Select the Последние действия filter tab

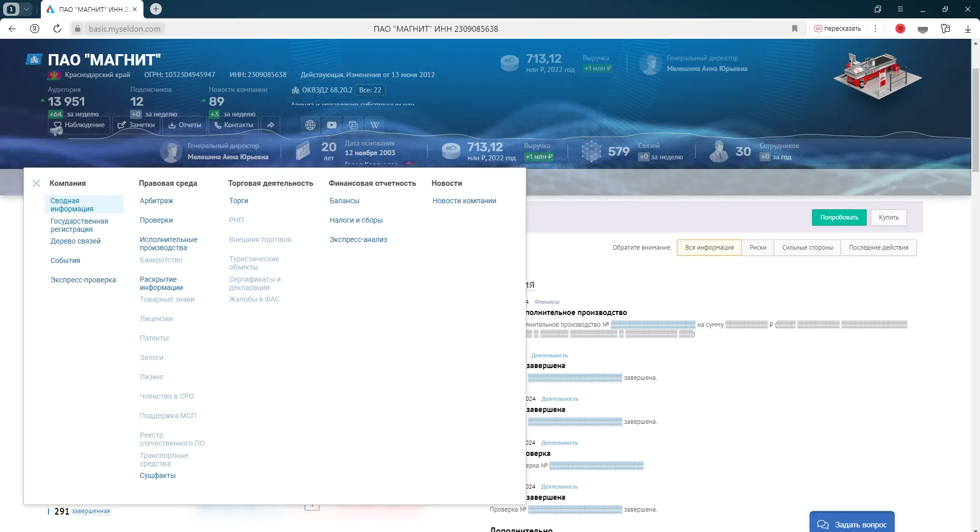pyautogui.click(x=878, y=248)
